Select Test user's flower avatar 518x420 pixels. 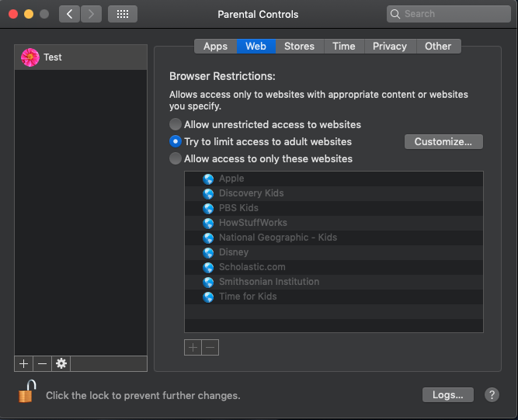(30, 57)
